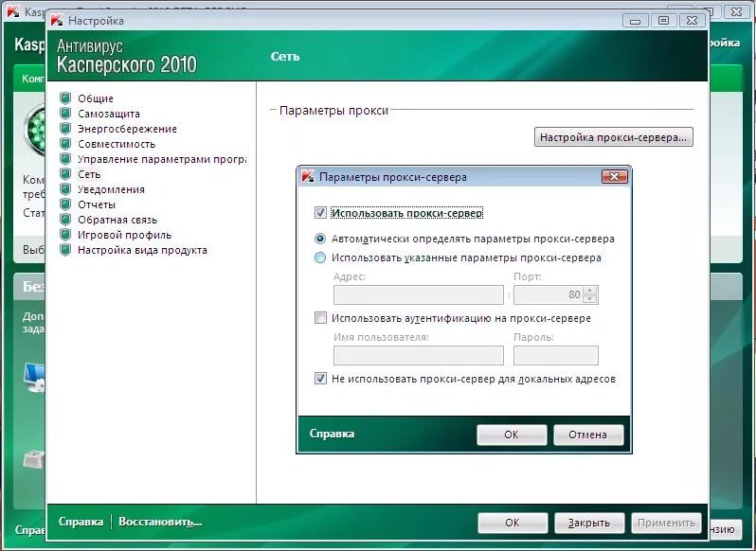Image resolution: width=756 pixels, height=551 pixels.
Task: Click the Порт field showing 80
Action: (x=549, y=294)
